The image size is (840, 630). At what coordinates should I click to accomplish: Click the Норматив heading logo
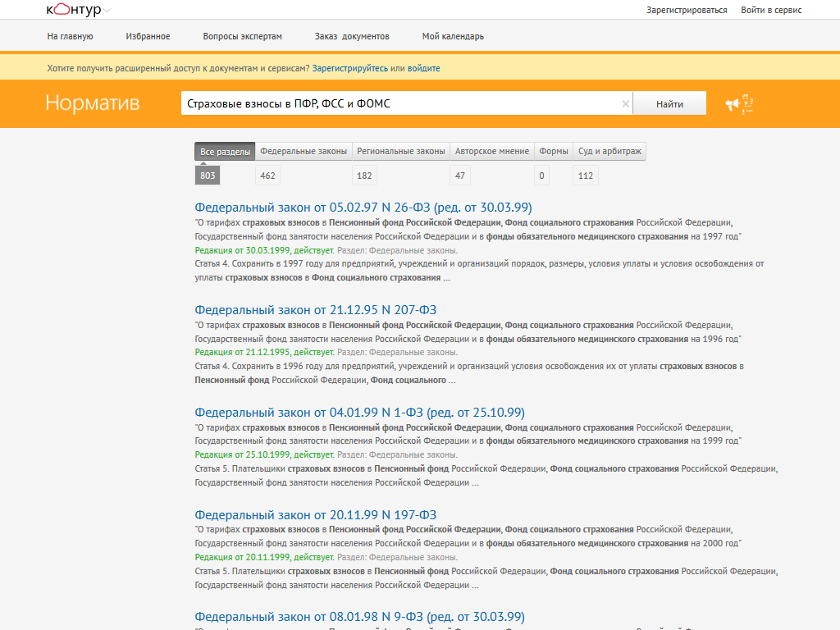(x=93, y=103)
